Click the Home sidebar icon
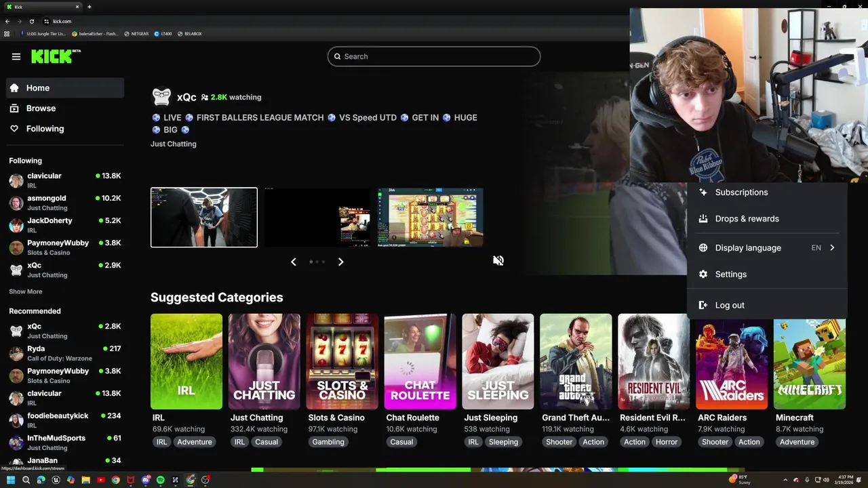Image resolution: width=868 pixels, height=488 pixels. click(14, 88)
